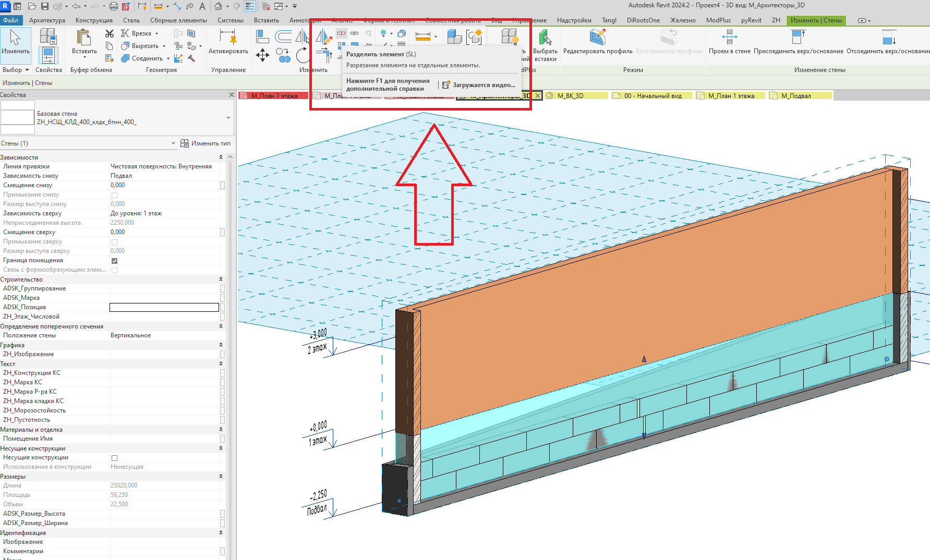Screen dimensions: 930x560
Task: Open the 00 - Начальный вид view tab
Action: tap(653, 96)
